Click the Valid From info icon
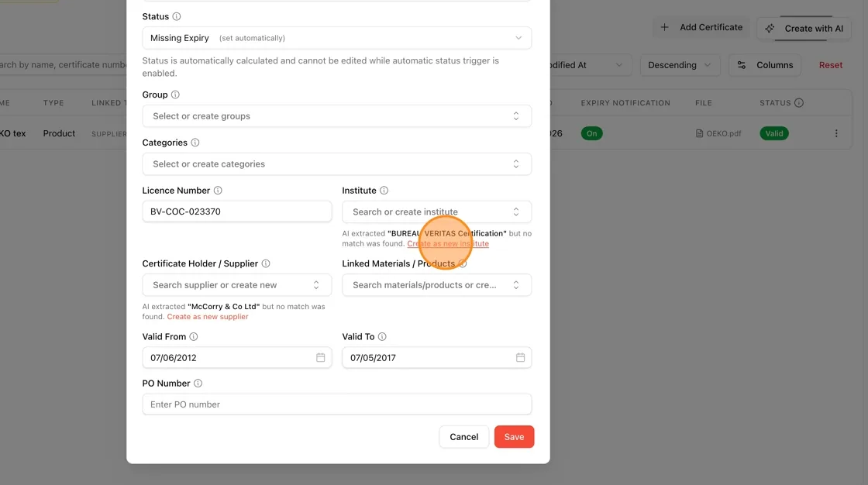This screenshot has width=868, height=485. coord(194,336)
